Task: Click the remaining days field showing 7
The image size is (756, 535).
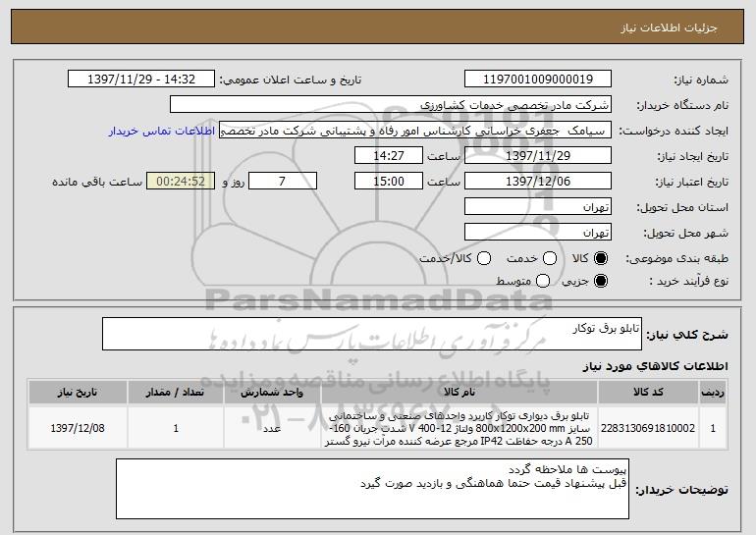Action: 283,182
